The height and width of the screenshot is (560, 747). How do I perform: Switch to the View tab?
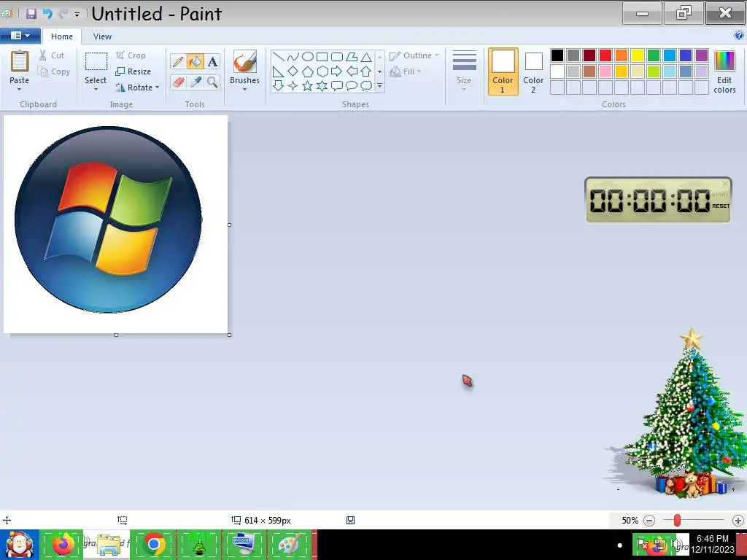tap(102, 36)
